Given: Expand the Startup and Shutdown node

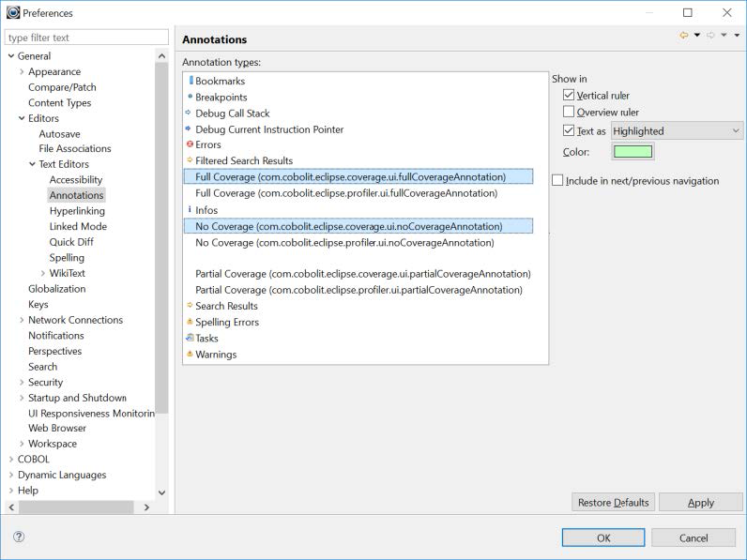Looking at the screenshot, I should pyautogui.click(x=22, y=398).
